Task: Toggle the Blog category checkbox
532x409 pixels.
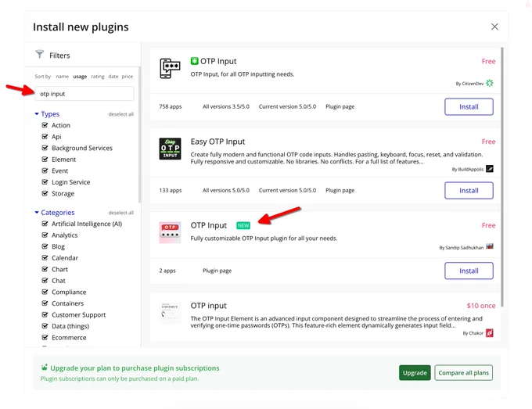Action: [45, 246]
